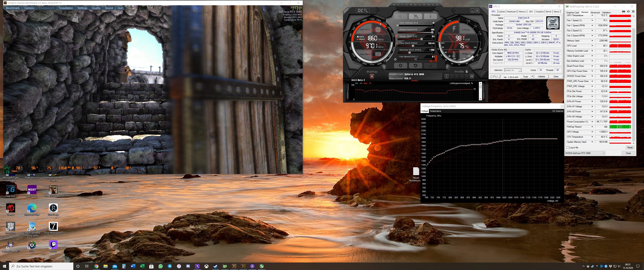Open Afterburner settings gear button
This screenshot has height=270, width=644.
tap(400, 66)
